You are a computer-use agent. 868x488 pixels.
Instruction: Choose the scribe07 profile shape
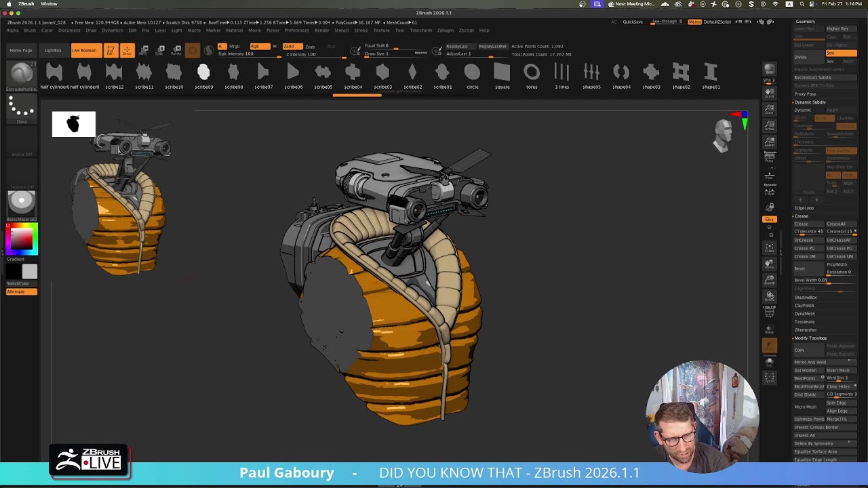(263, 75)
